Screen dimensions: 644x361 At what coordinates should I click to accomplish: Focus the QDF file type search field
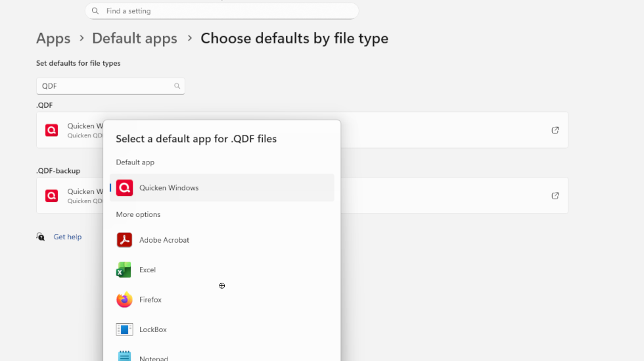coord(110,86)
